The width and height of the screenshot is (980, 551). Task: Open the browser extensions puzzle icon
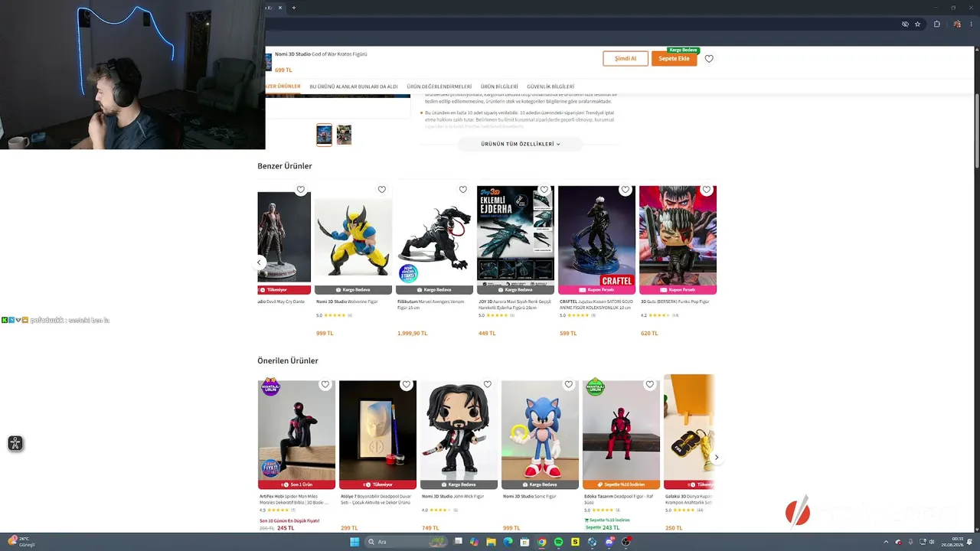click(937, 24)
